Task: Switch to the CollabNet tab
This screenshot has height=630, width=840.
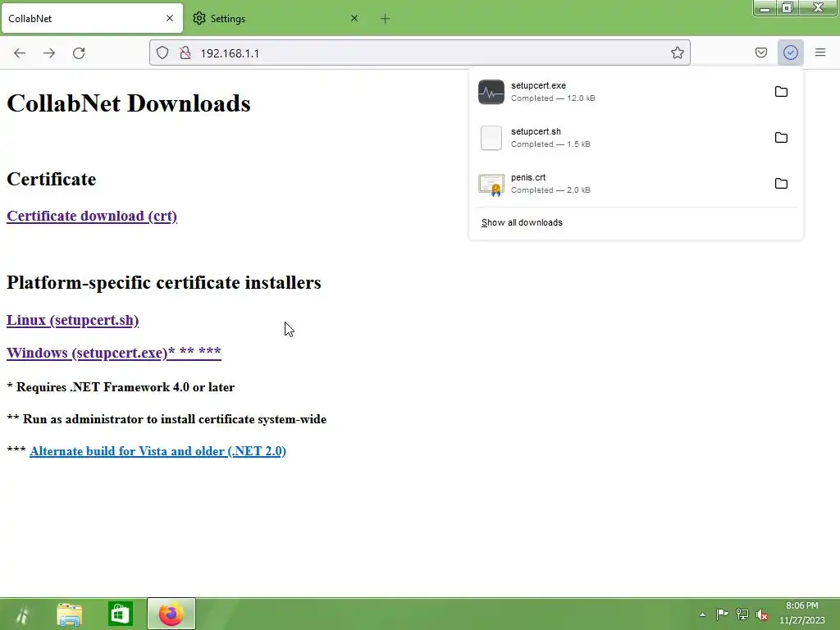Action: tap(92, 18)
